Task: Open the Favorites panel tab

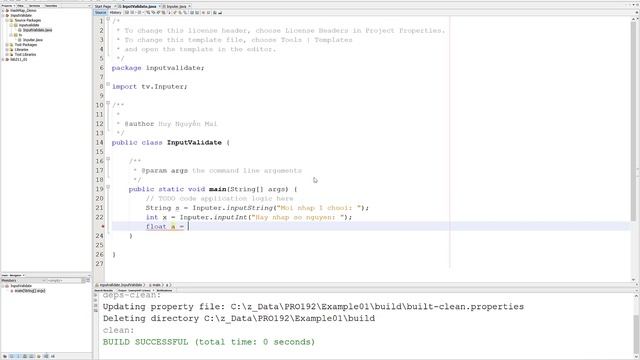Action: (x=51, y=6)
